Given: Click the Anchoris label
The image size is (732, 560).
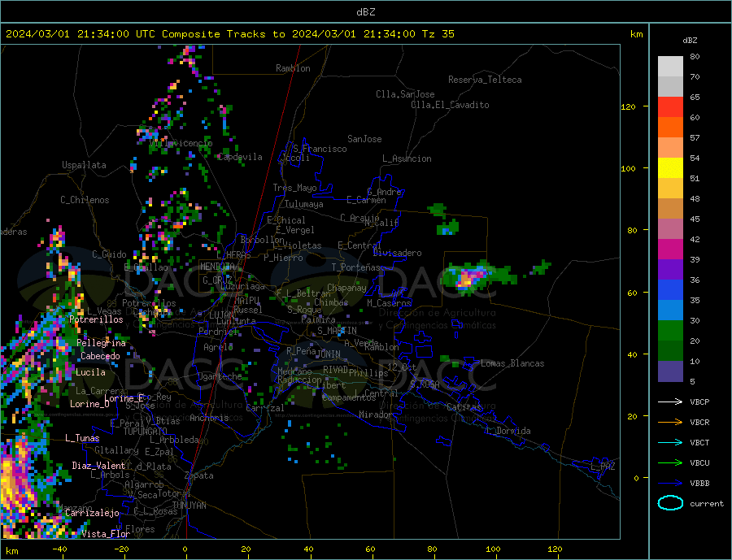Looking at the screenshot, I should (x=209, y=418).
